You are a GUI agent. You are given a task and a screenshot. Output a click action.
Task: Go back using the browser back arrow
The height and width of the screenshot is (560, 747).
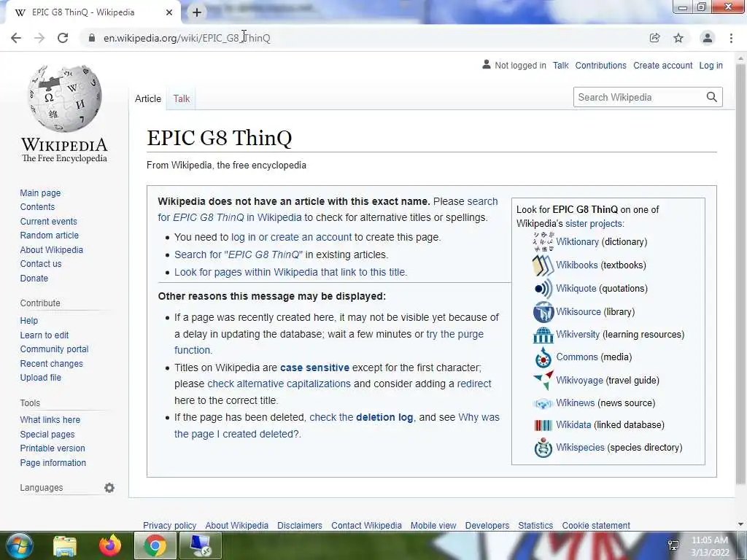point(16,38)
